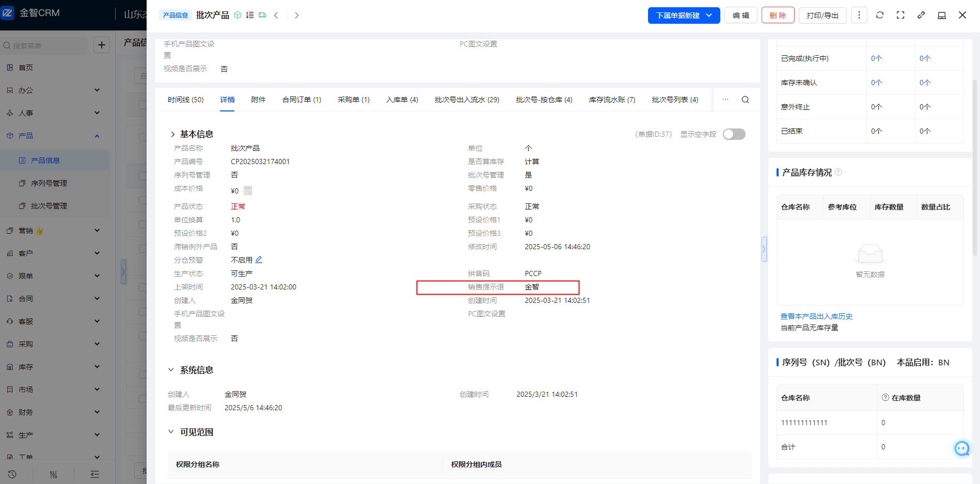Click the 产品信息 breadcrumb tag
The height and width of the screenshot is (484, 980).
point(176,15)
